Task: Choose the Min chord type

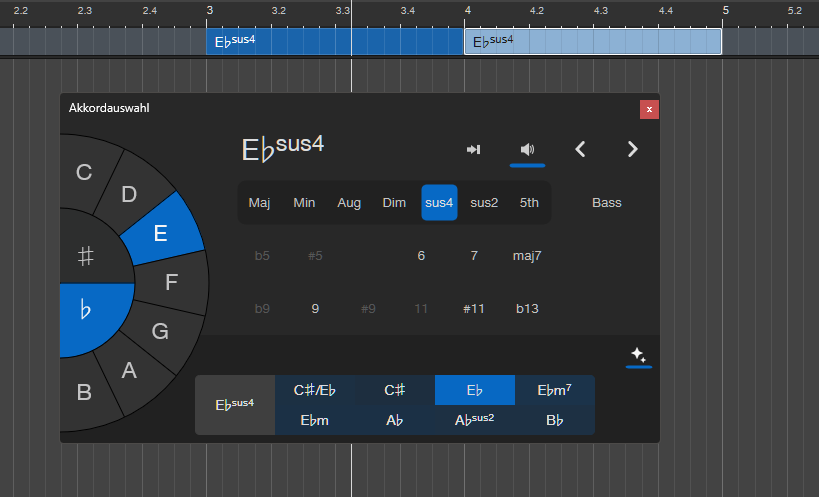Action: click(x=304, y=203)
